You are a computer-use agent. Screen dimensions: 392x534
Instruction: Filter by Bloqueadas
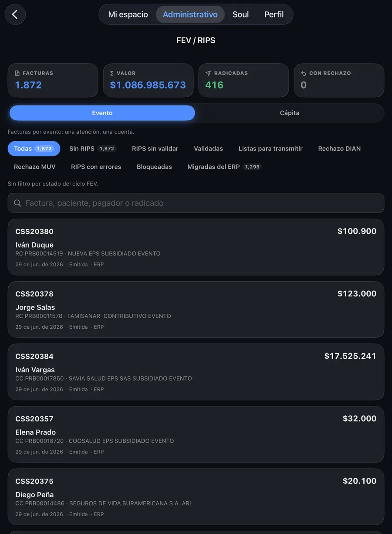(x=154, y=167)
